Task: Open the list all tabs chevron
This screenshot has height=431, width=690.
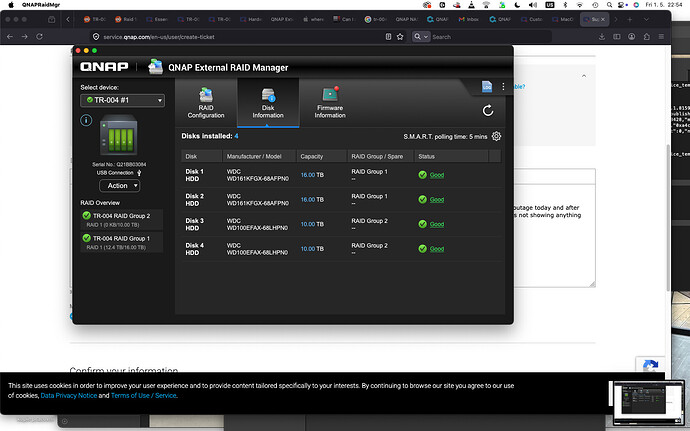Action: click(646, 19)
